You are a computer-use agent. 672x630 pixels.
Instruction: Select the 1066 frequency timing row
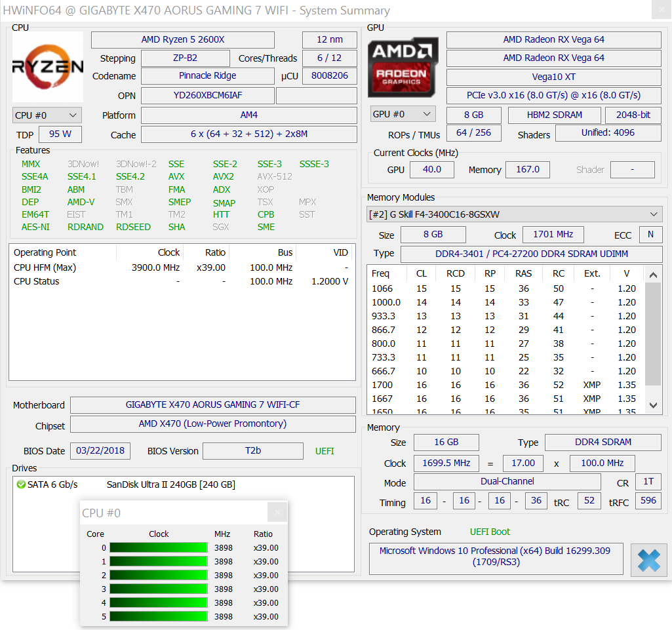505,289
